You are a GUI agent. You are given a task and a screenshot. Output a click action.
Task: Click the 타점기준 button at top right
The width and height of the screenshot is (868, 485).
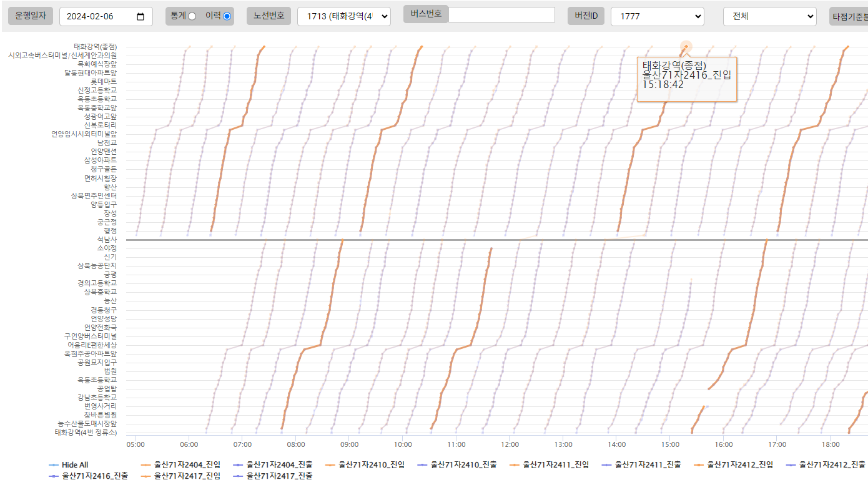click(848, 17)
